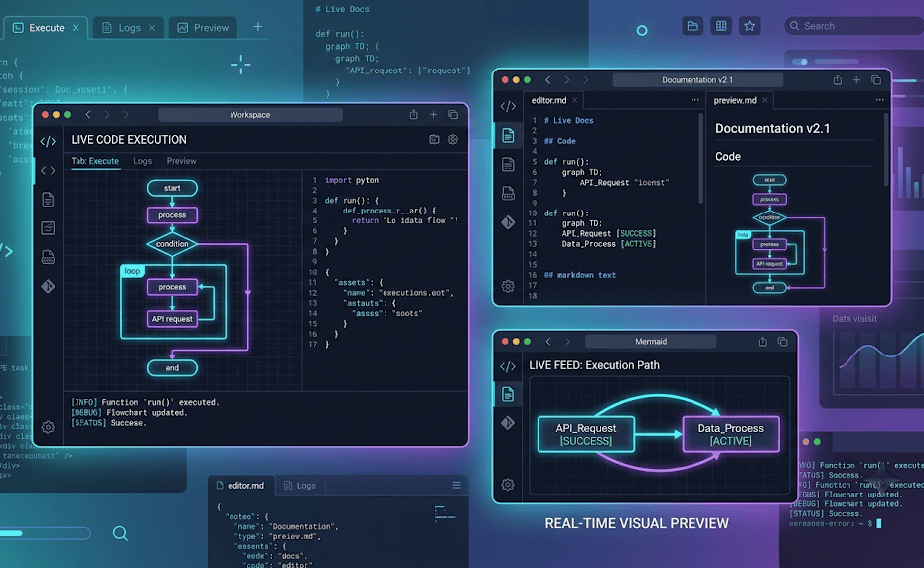
Task: Open the folder icon in top toolbar
Action: pos(693,26)
